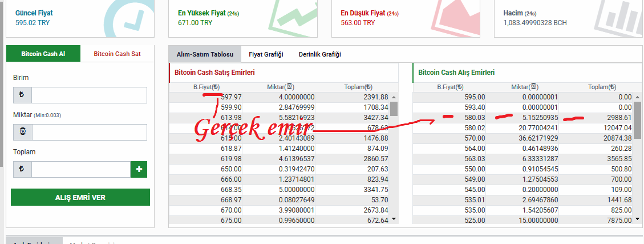Select the 650.00 sell order price

coord(231,169)
